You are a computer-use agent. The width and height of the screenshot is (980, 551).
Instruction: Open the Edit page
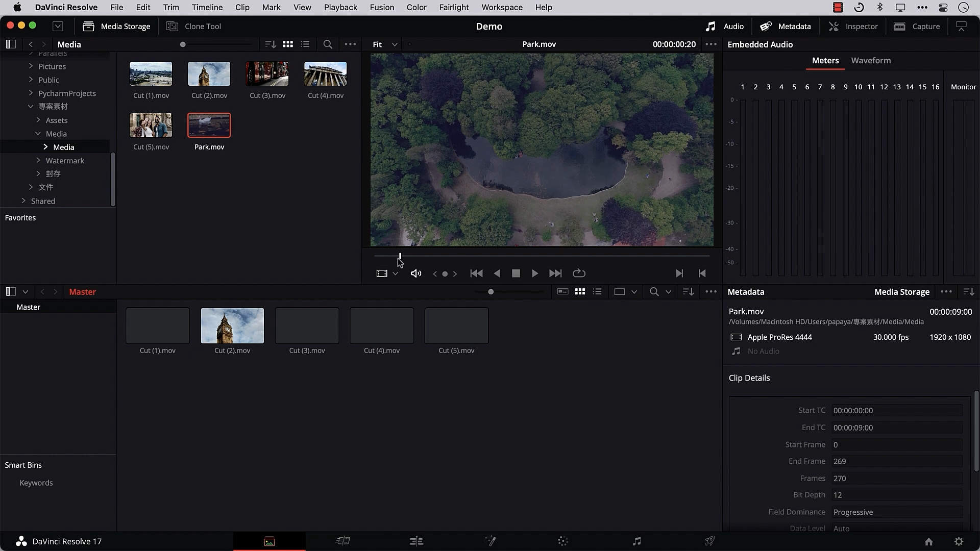416,541
